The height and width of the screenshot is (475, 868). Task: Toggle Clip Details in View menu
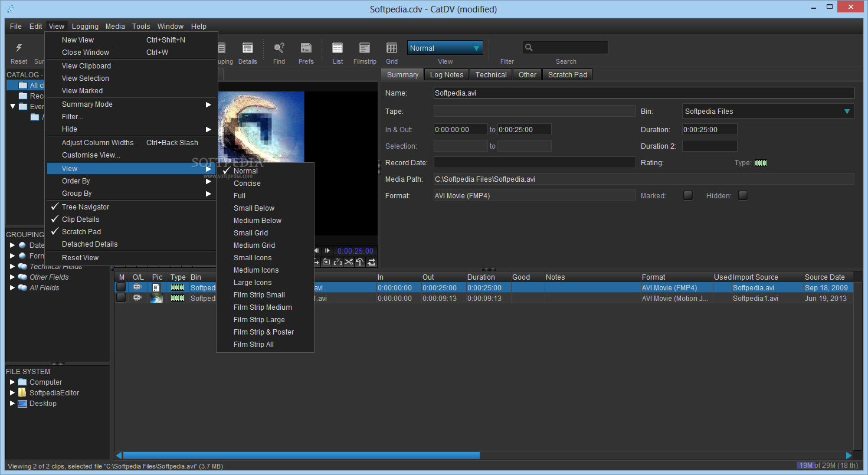point(132,220)
